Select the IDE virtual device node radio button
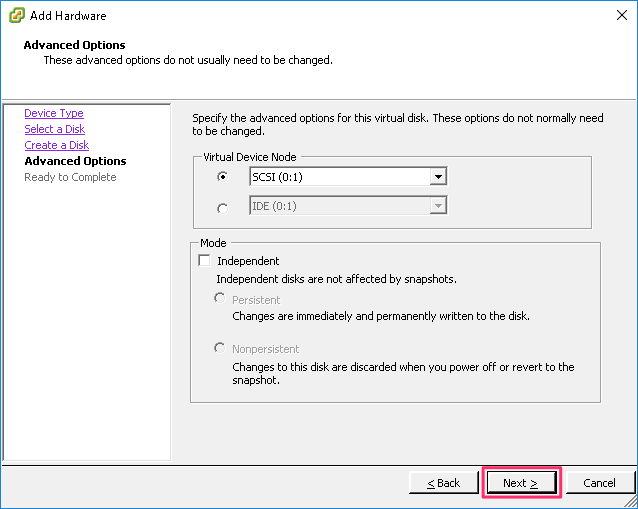638x509 pixels. [223, 208]
